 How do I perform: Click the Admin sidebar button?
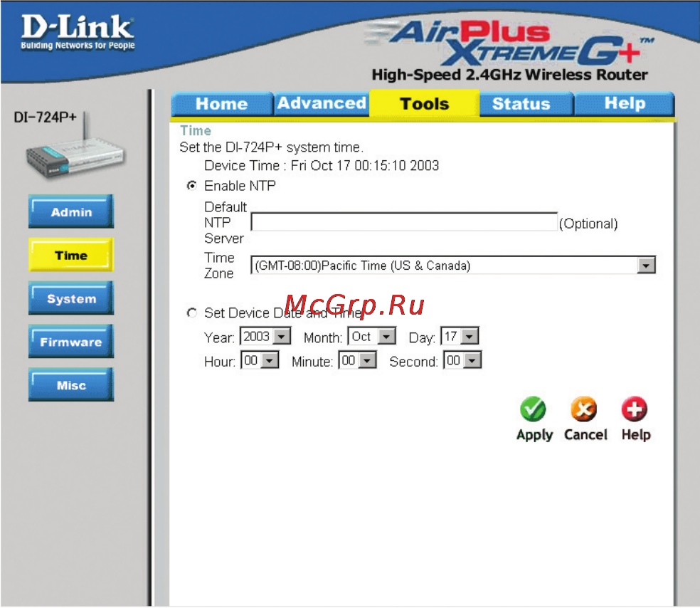(71, 211)
